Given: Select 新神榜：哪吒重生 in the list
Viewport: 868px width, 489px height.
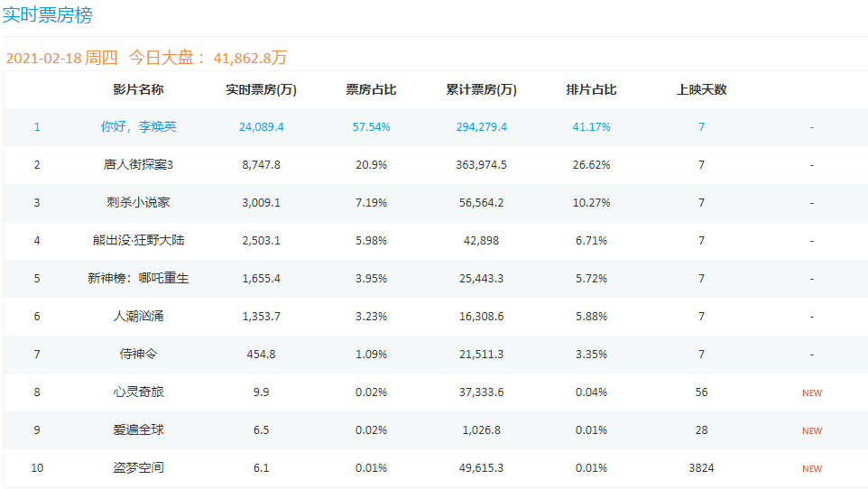Looking at the screenshot, I should click(x=138, y=278).
